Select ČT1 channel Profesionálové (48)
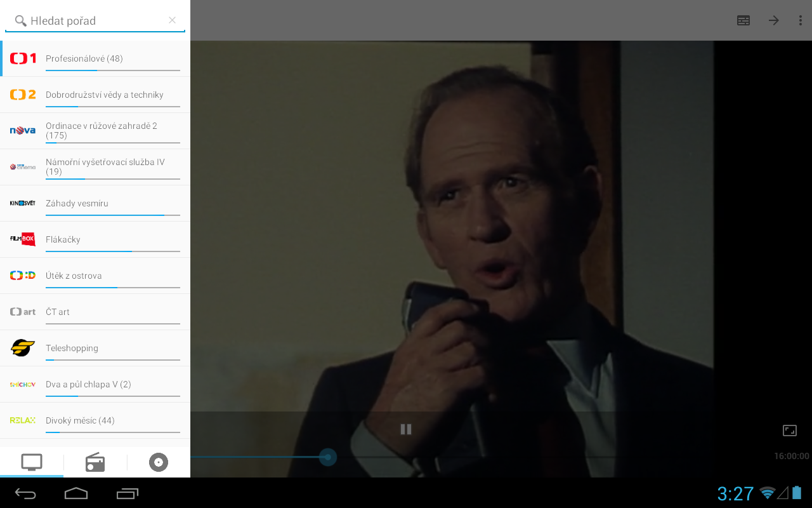This screenshot has width=812, height=508. [95, 58]
